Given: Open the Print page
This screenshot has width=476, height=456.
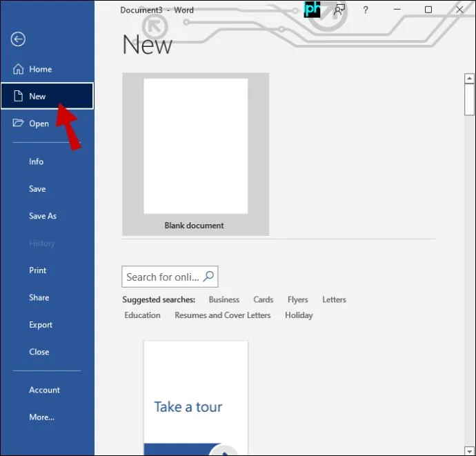Looking at the screenshot, I should 38,270.
